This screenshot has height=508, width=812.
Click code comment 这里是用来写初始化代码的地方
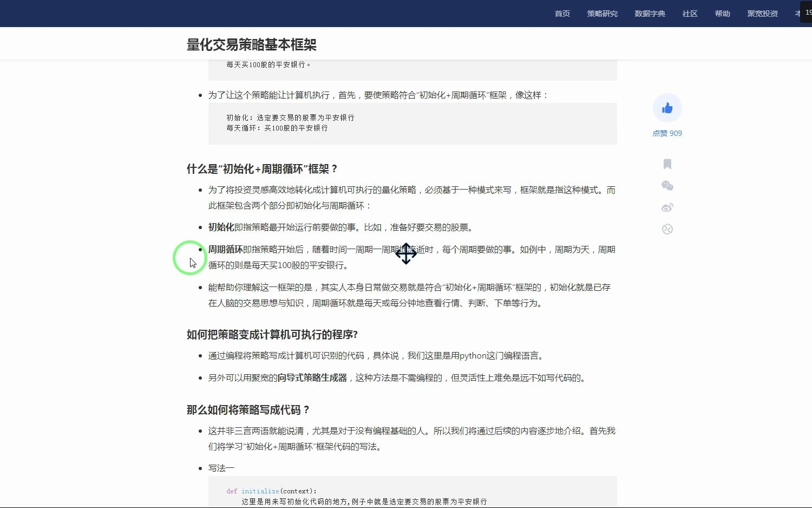click(x=364, y=502)
